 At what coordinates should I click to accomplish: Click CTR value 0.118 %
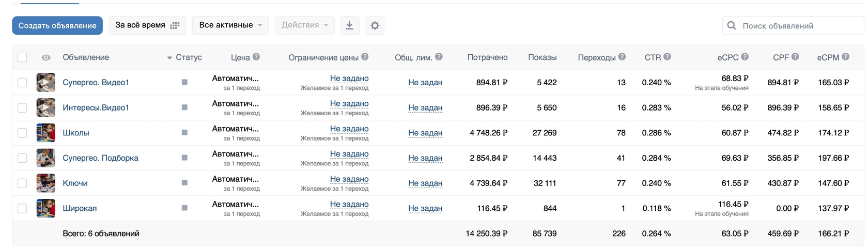pos(657,208)
